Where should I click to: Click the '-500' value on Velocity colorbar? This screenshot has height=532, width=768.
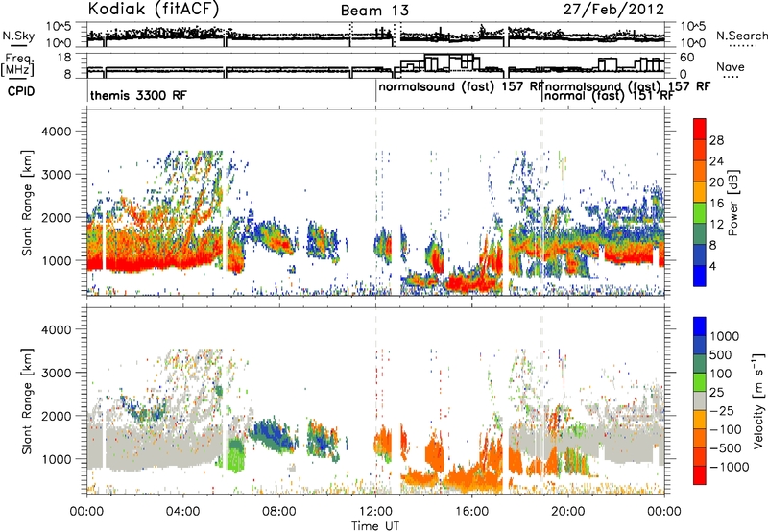click(x=726, y=448)
